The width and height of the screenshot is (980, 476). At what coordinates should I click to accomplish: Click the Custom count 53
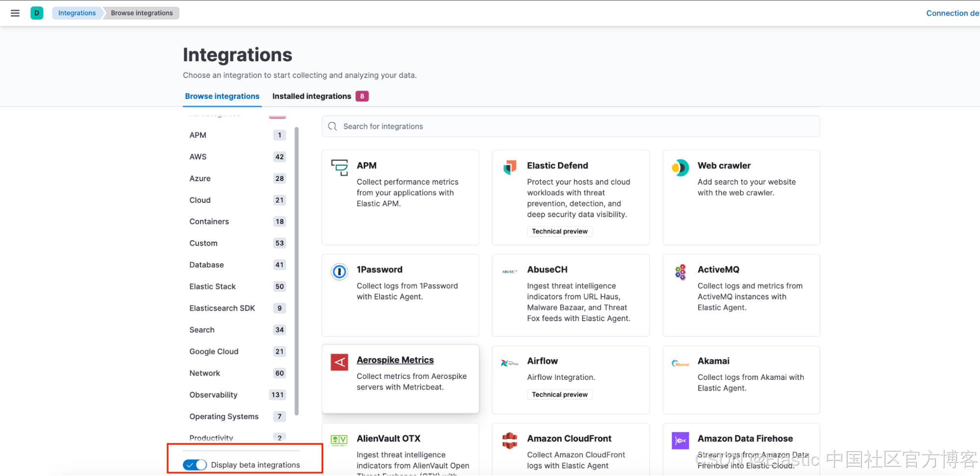click(x=279, y=243)
